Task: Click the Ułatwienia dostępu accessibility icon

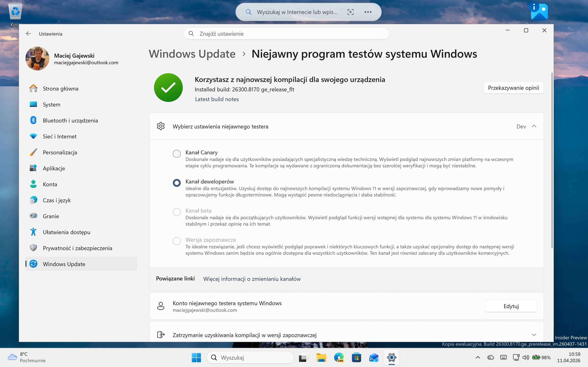Action: (x=33, y=232)
